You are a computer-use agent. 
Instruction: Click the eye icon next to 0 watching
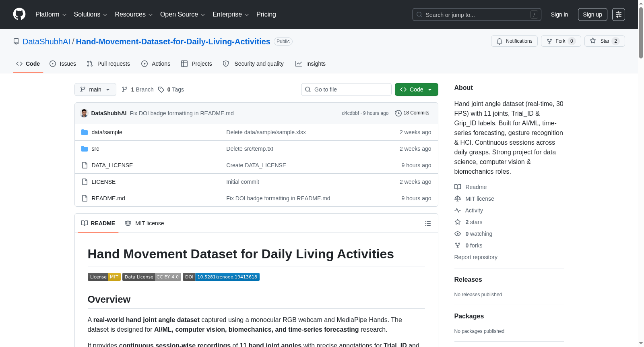point(458,234)
